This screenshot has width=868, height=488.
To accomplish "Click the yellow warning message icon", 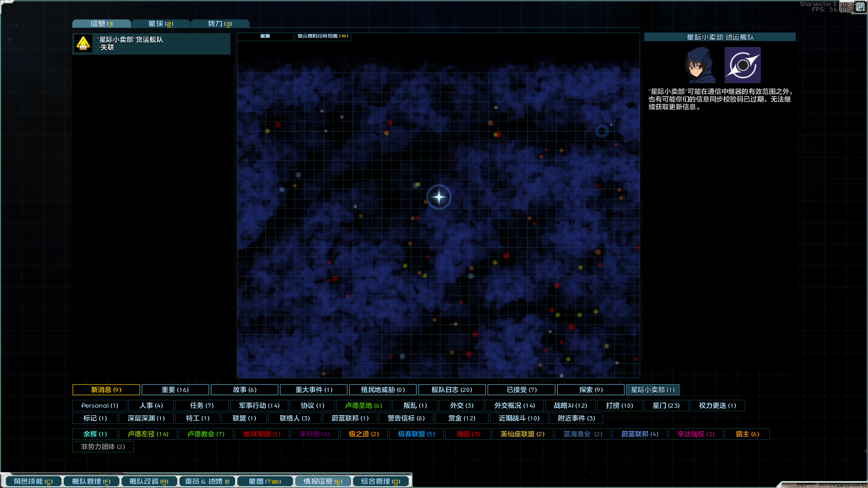I will [83, 44].
